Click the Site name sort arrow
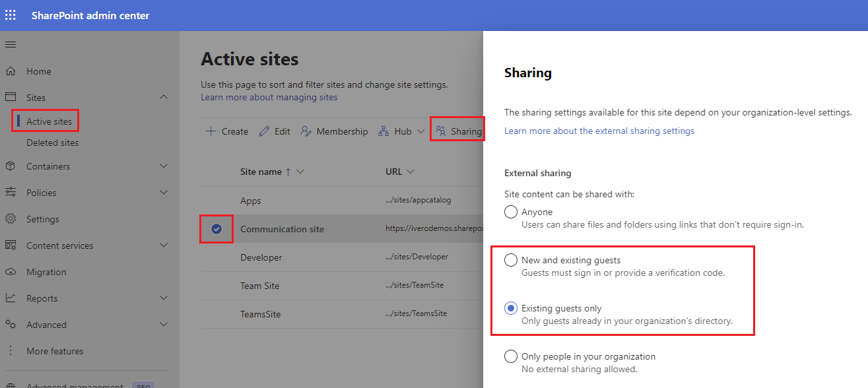The height and width of the screenshot is (388, 868). pos(288,172)
